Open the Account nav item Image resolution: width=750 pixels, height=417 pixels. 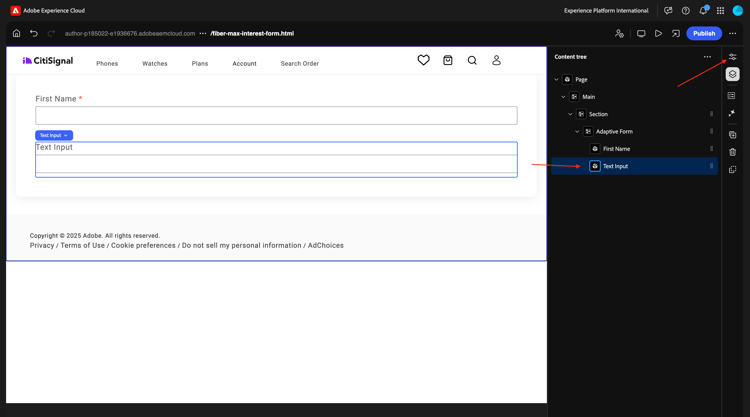[x=244, y=64]
